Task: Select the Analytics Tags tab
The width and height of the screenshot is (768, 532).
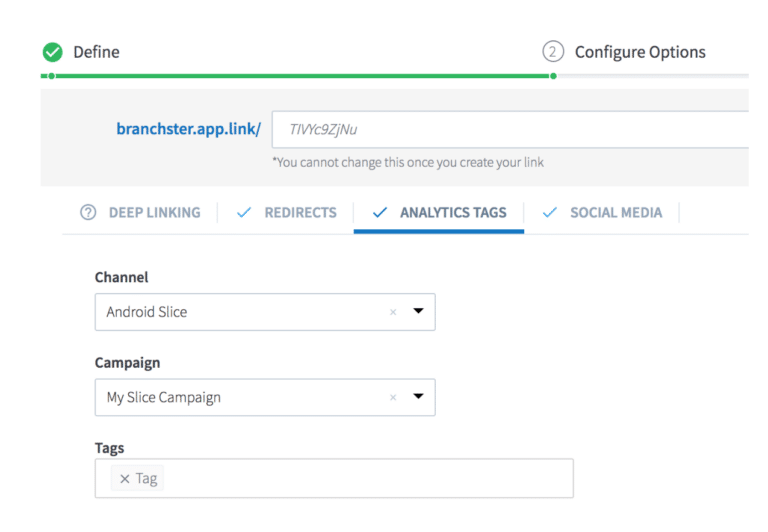Action: [453, 212]
